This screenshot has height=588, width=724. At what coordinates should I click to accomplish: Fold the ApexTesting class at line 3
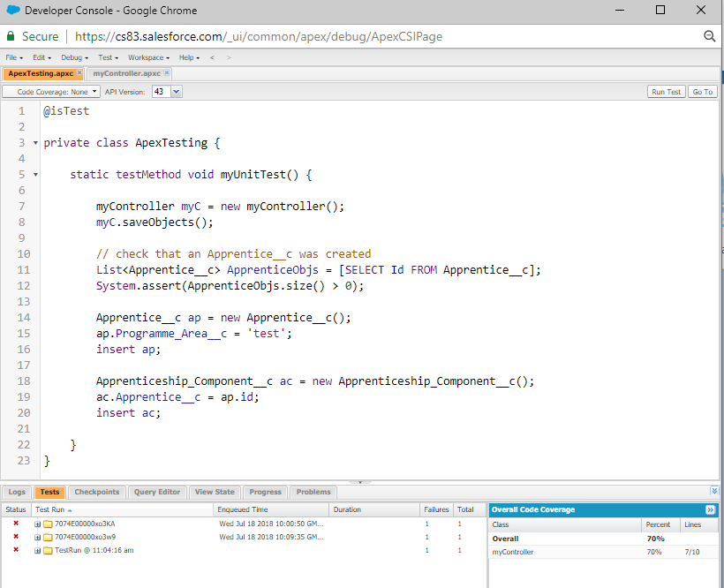point(34,143)
